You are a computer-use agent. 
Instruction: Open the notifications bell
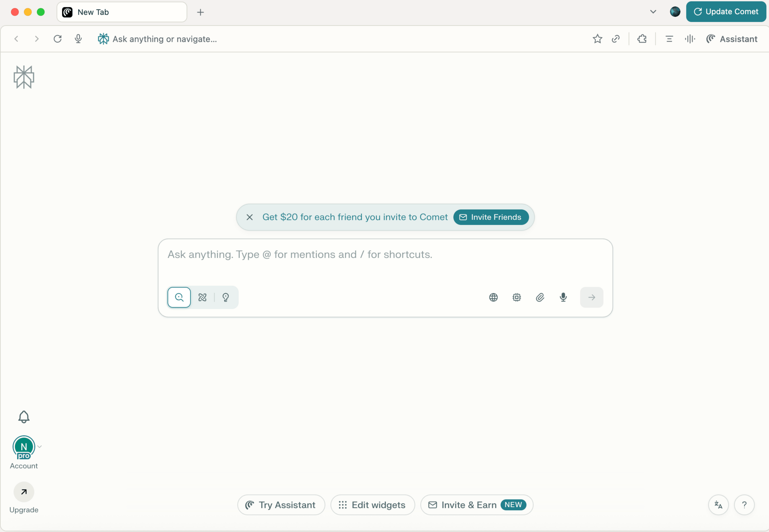coord(24,417)
